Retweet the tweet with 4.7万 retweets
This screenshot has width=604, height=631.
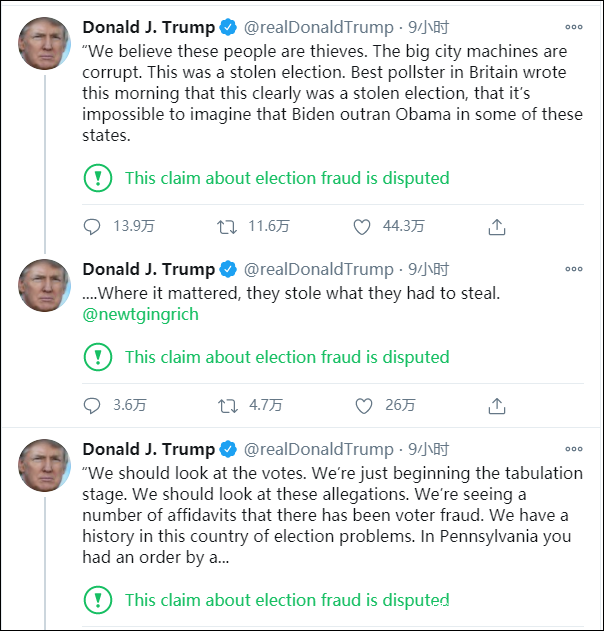coord(227,406)
